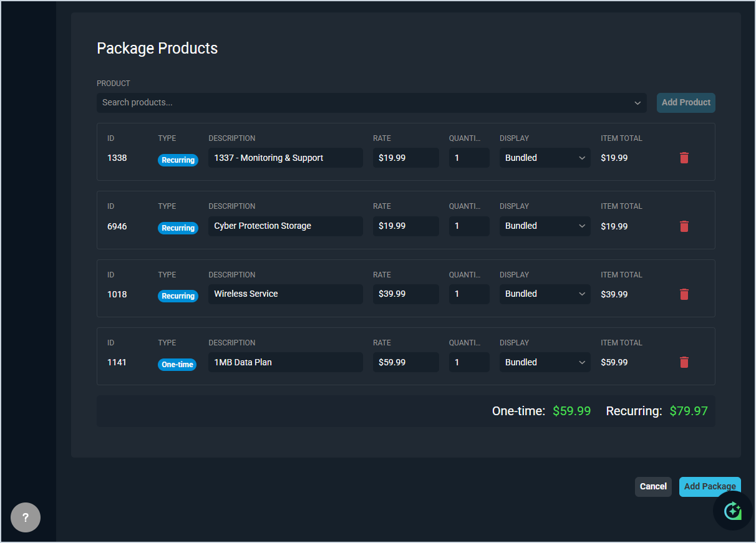Change Display option for Cyber Protection Storage
The width and height of the screenshot is (756, 543).
[x=545, y=226]
